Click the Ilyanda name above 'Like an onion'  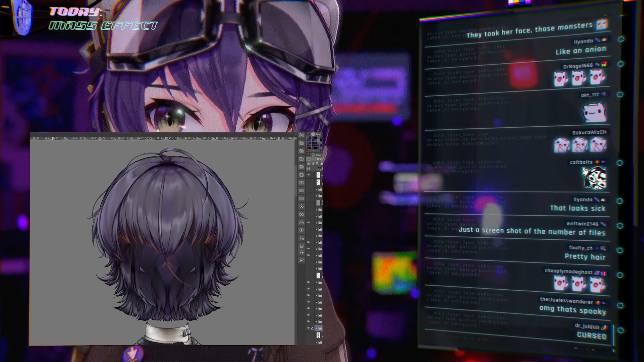(583, 42)
